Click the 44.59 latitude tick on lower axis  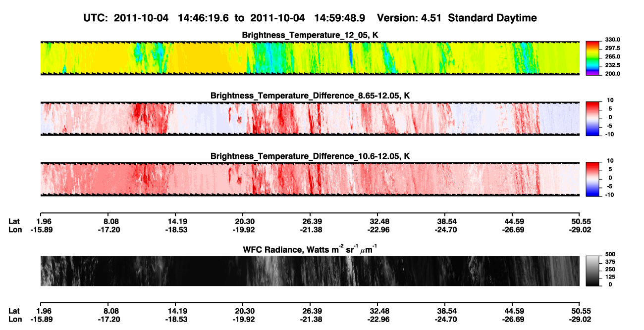514,311
